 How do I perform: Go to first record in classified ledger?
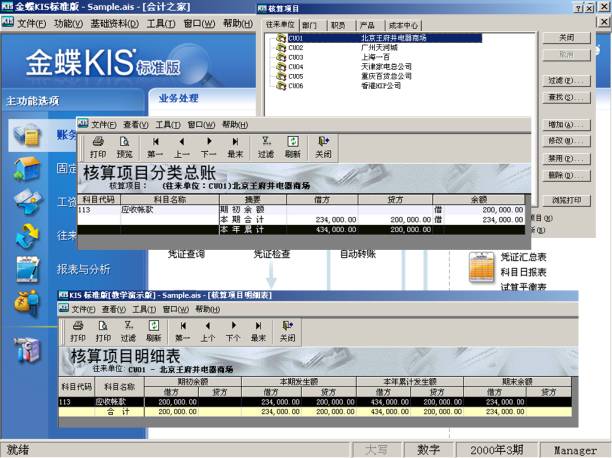pos(155,148)
